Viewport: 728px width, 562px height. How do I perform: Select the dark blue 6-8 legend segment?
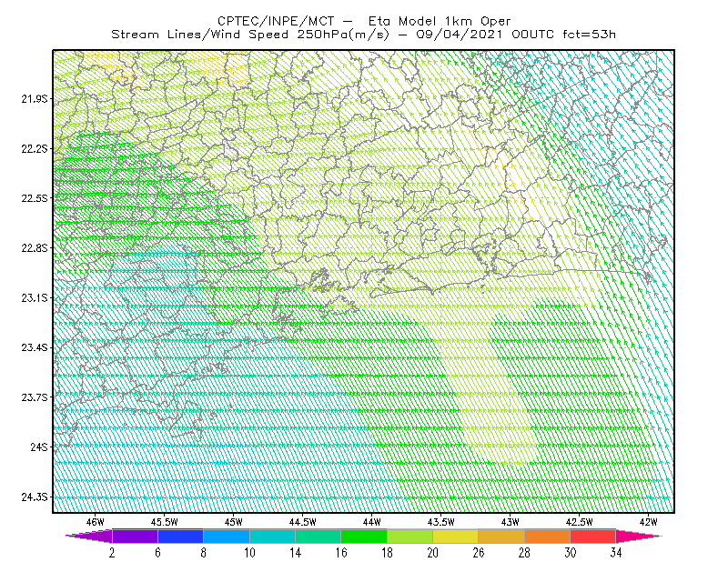pos(180,536)
